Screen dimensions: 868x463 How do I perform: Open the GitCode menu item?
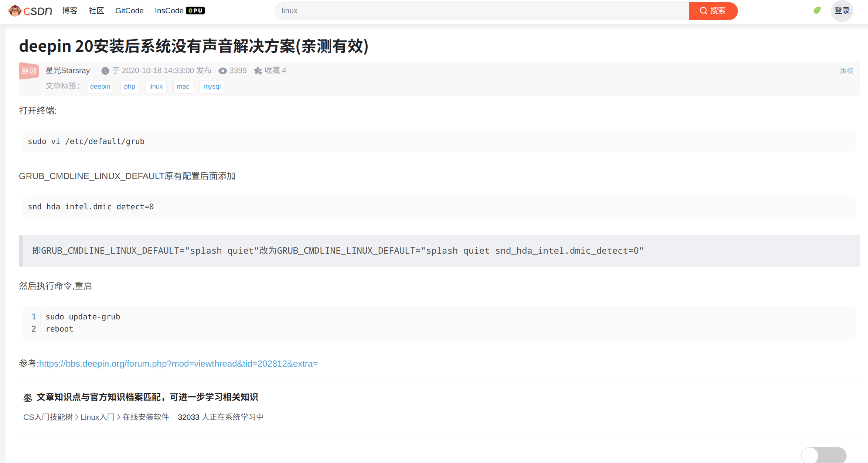[x=129, y=11]
